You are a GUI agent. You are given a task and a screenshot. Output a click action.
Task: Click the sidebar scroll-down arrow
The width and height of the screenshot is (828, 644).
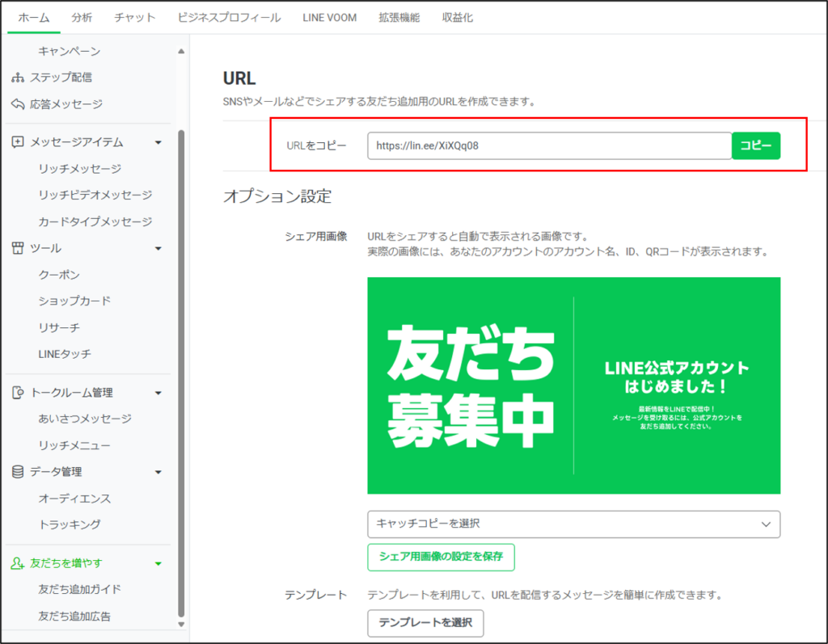click(181, 625)
